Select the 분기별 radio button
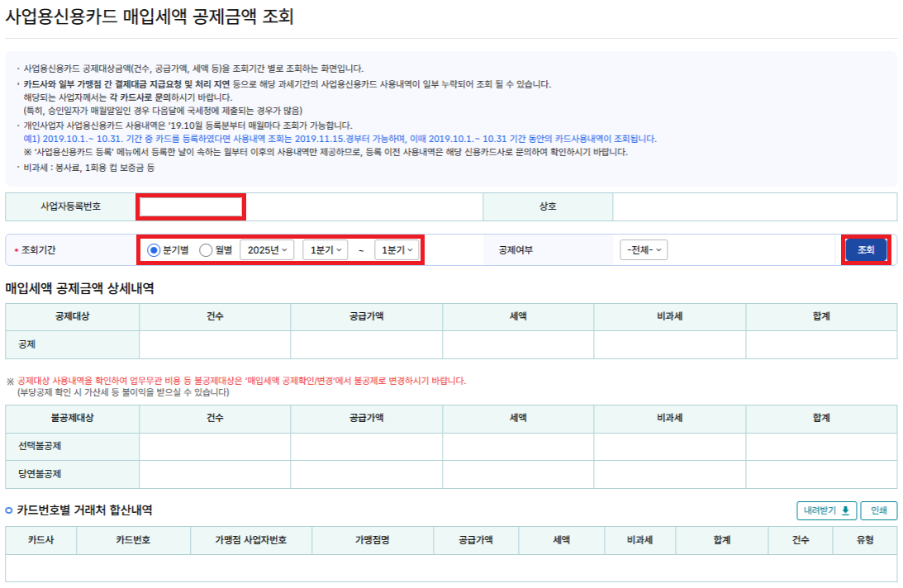 click(154, 250)
